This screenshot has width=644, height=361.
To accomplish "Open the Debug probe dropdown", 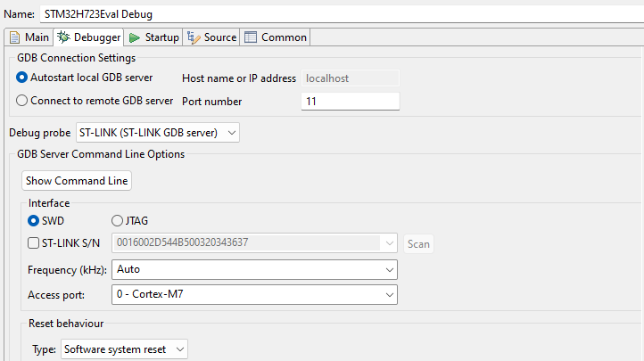I will (x=158, y=133).
